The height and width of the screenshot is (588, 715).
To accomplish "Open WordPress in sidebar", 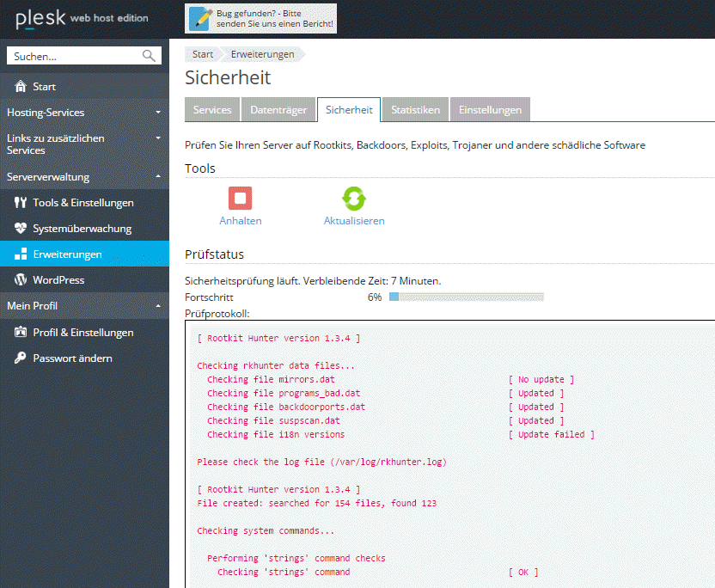I will [x=84, y=279].
